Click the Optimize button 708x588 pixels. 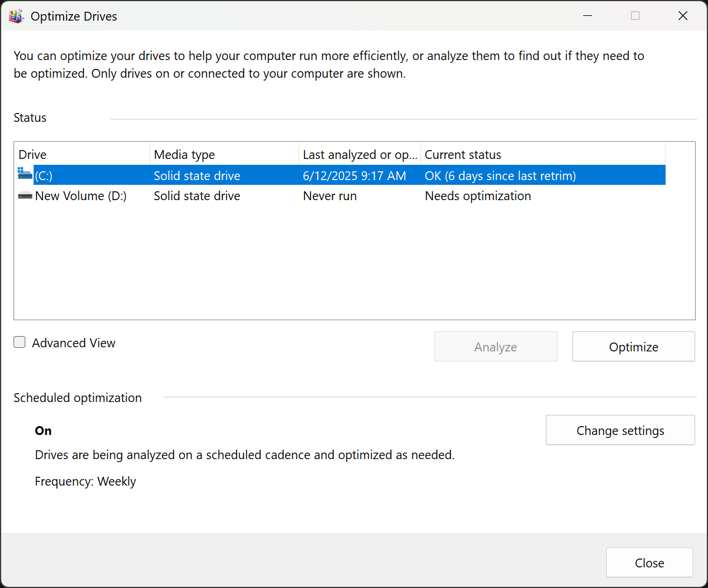[633, 347]
